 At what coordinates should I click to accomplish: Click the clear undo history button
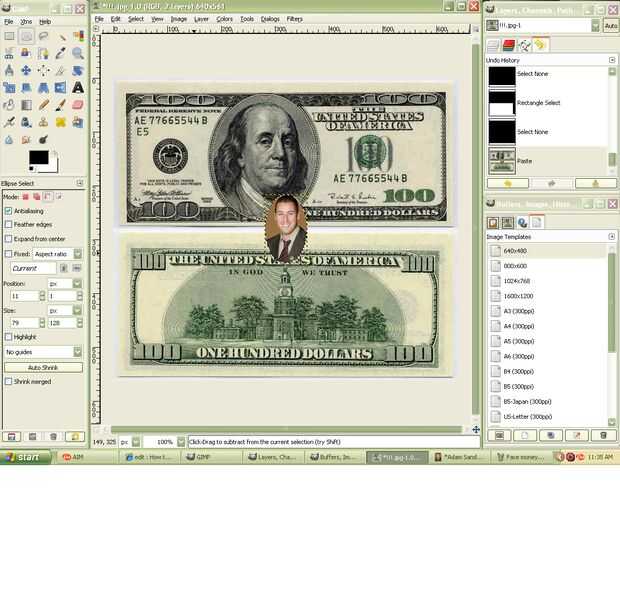coord(595,183)
